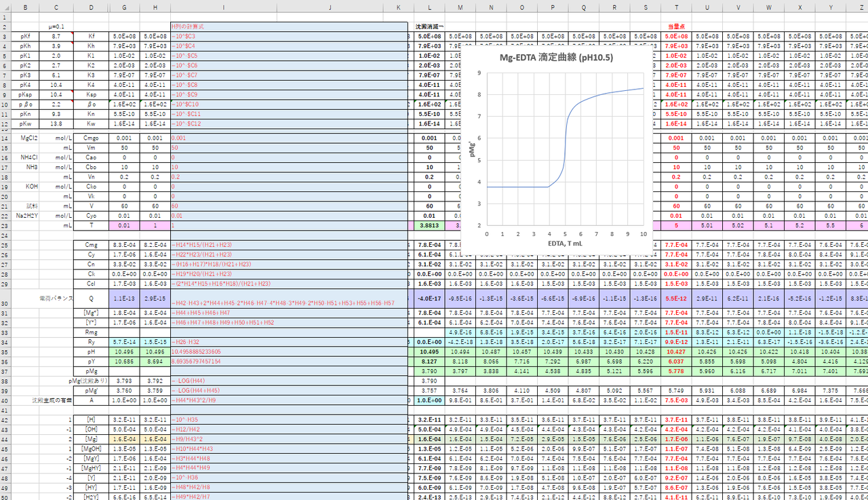868x500 pixels.
Task: Select the pKsp label cell
Action: (x=25, y=95)
